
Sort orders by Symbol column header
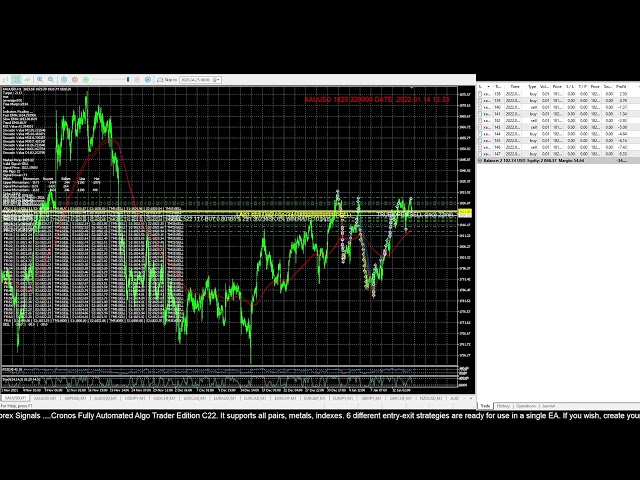(x=481, y=86)
